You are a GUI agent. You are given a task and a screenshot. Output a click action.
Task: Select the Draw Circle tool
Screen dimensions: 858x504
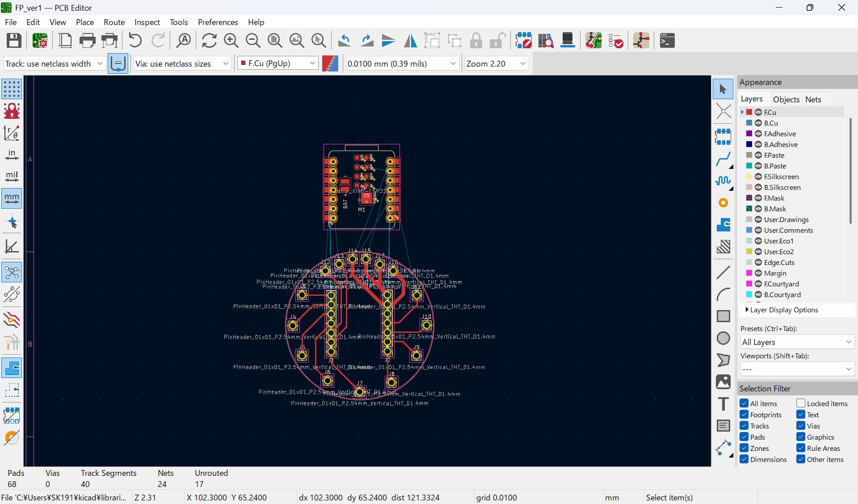723,338
